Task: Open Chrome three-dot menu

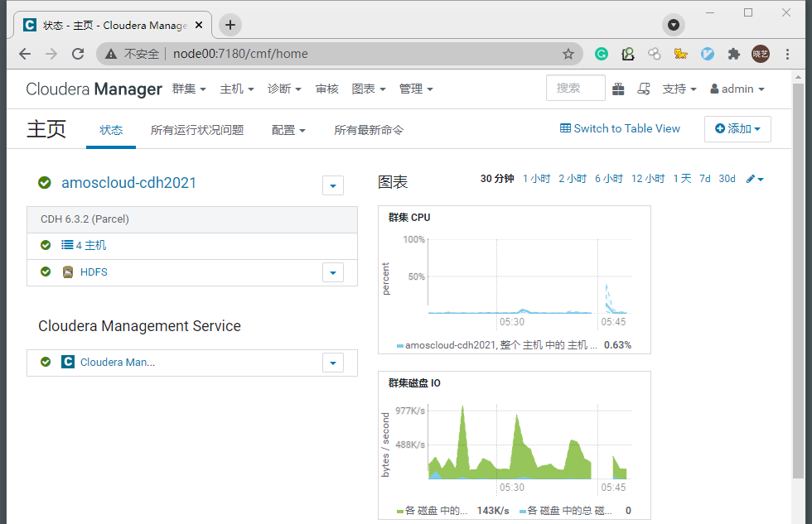Action: click(x=787, y=54)
